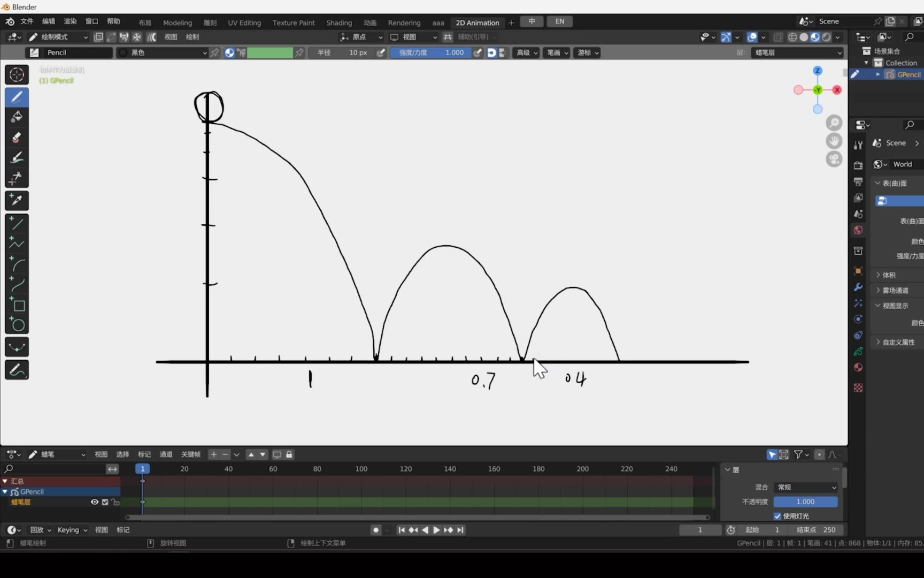
Task: Expand the 自定义属性 panel
Action: (x=897, y=342)
